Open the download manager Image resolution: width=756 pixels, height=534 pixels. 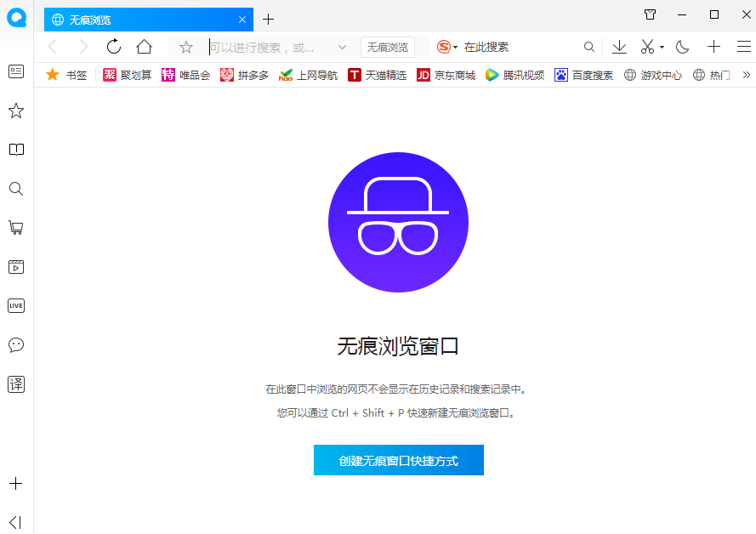tap(619, 46)
